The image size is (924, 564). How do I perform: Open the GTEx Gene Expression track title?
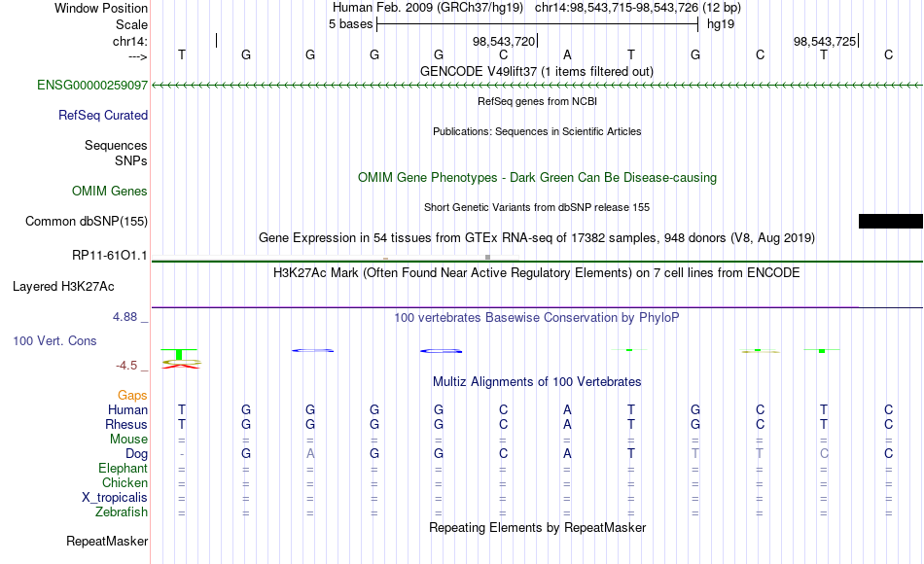point(537,237)
